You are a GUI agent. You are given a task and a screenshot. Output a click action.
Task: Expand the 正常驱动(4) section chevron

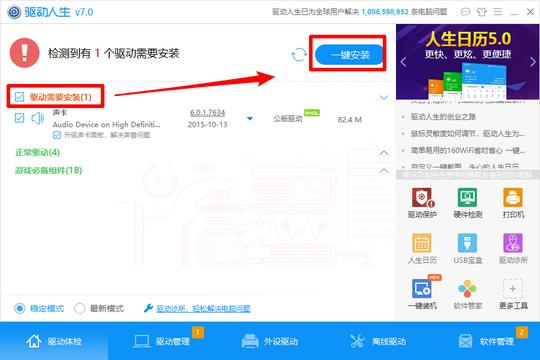click(384, 153)
